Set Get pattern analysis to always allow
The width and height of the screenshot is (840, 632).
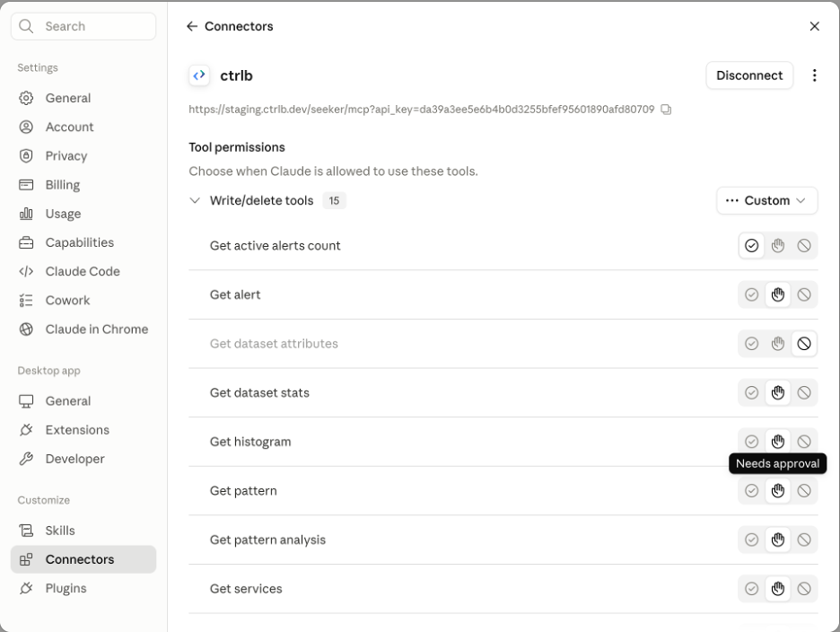coord(752,540)
